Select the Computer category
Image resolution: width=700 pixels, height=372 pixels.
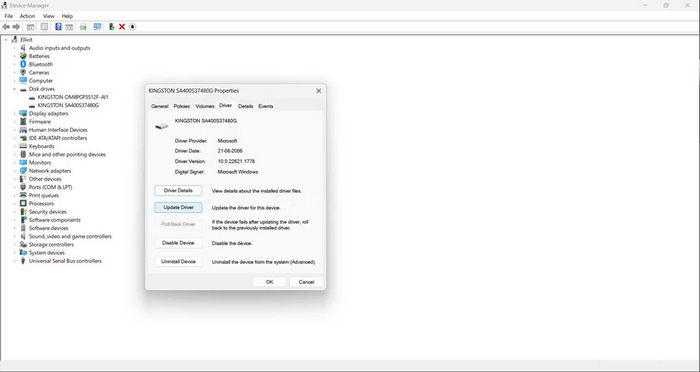[41, 81]
